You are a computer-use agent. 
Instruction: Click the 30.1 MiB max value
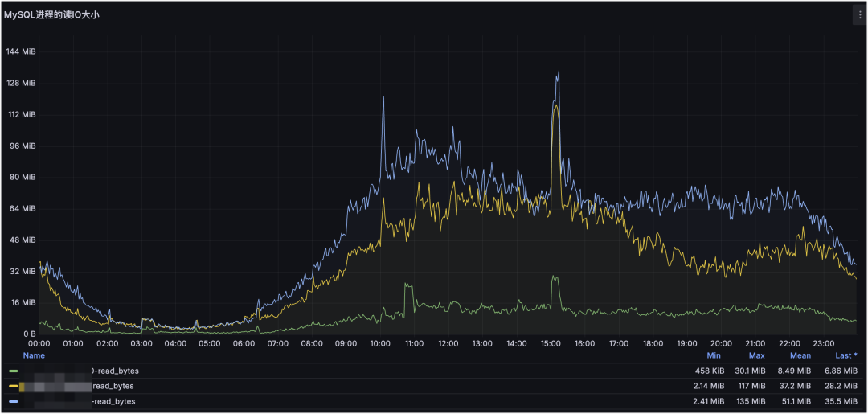tap(751, 371)
